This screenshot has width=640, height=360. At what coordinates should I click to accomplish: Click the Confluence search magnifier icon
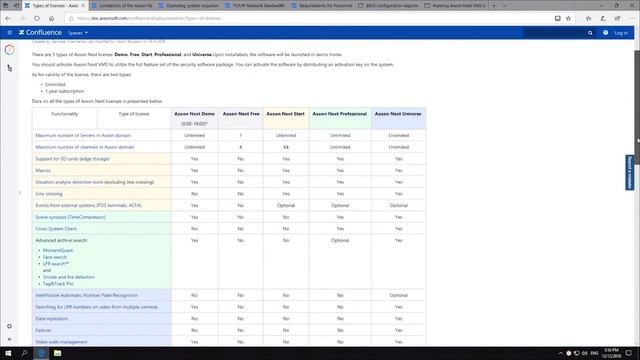coord(590,33)
